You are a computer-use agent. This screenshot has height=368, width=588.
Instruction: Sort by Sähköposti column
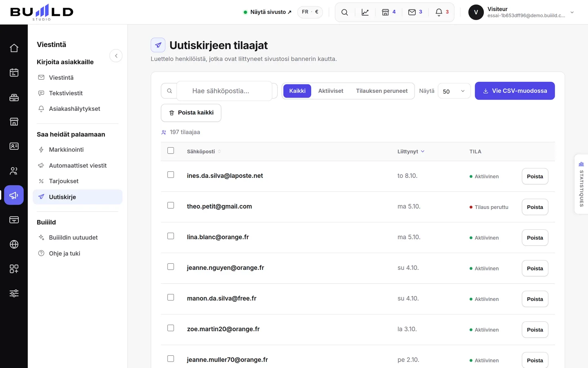(x=204, y=151)
